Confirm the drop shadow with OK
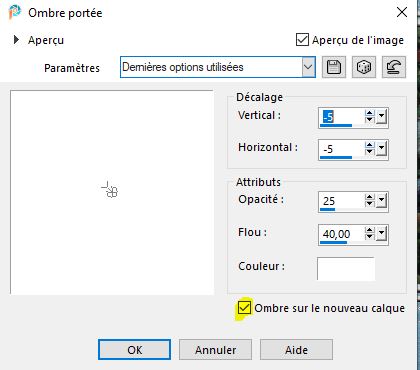 pyautogui.click(x=134, y=350)
